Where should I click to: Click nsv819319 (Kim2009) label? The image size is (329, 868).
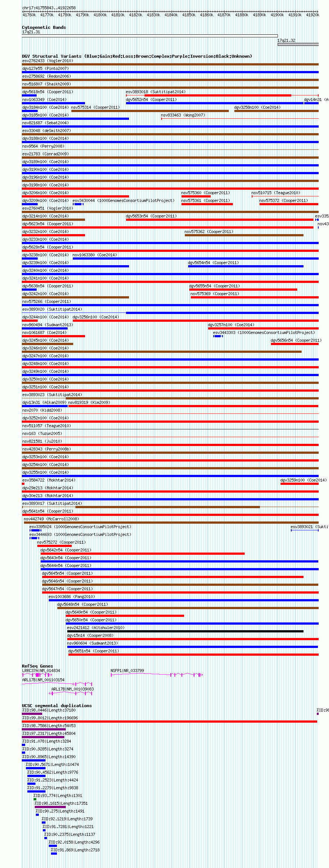(89, 402)
